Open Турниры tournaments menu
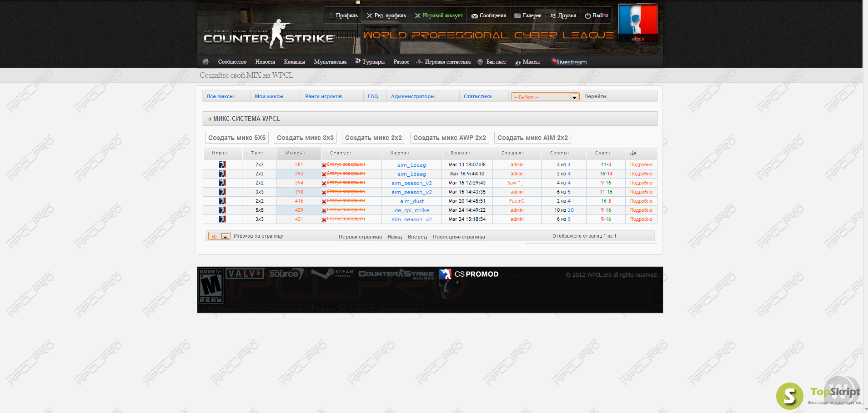Image resolution: width=868 pixels, height=413 pixels. 370,62
